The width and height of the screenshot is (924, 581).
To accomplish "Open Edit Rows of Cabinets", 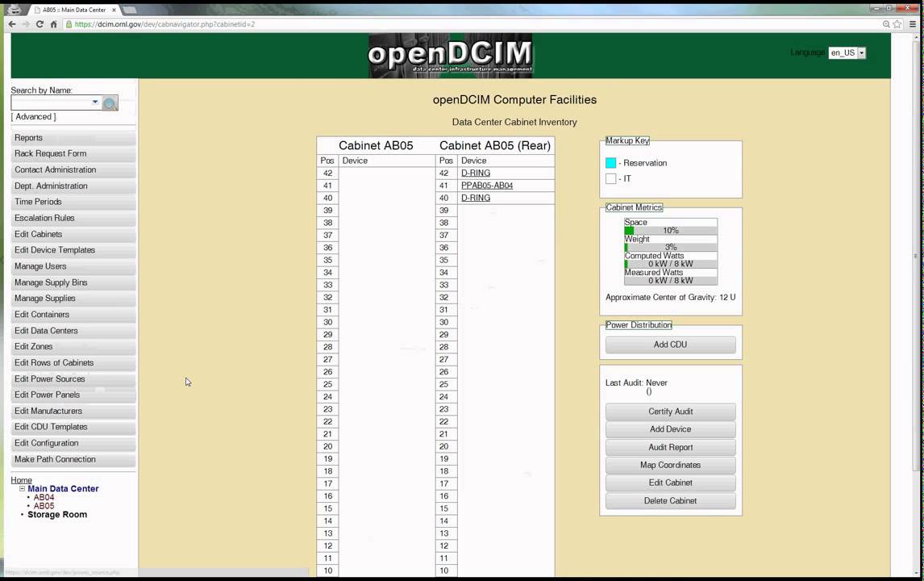I will [73, 363].
